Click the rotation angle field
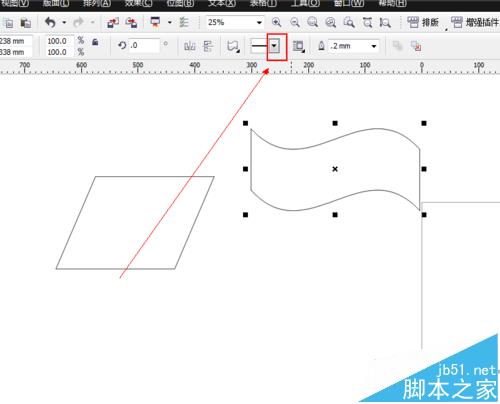Image resolution: width=500 pixels, height=404 pixels. point(144,45)
